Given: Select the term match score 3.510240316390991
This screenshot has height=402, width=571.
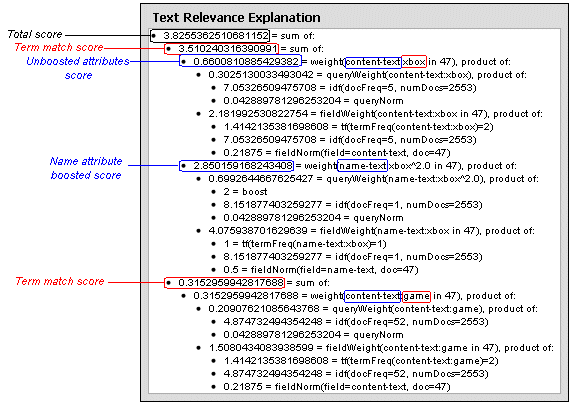Looking at the screenshot, I should 221,49.
